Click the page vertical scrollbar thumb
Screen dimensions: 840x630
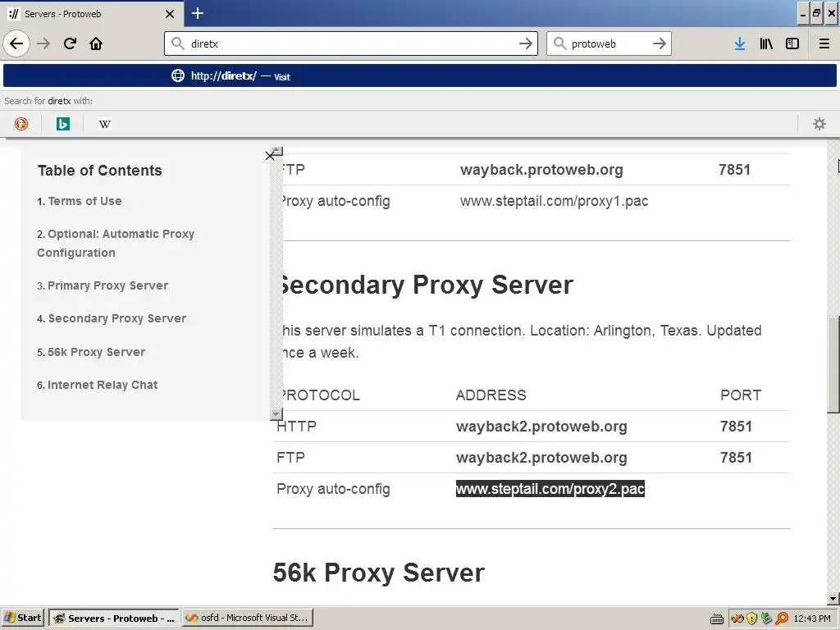(x=833, y=365)
